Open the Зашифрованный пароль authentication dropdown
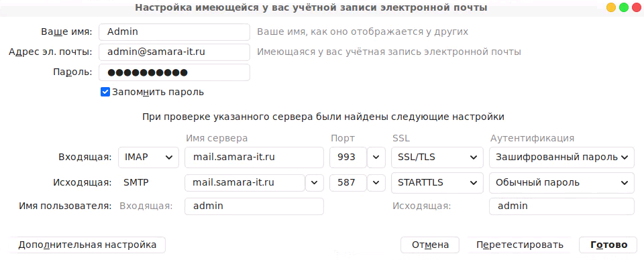Screen dimensions: 644x260 tap(561, 157)
